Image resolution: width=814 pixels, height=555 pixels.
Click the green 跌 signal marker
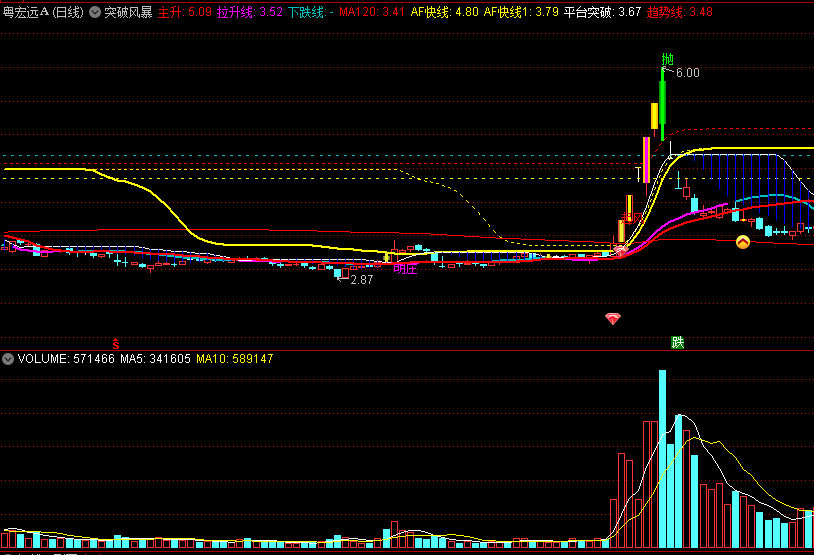tap(677, 342)
